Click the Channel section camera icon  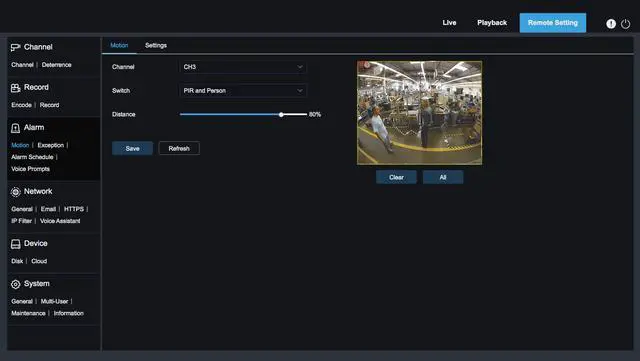coord(15,47)
